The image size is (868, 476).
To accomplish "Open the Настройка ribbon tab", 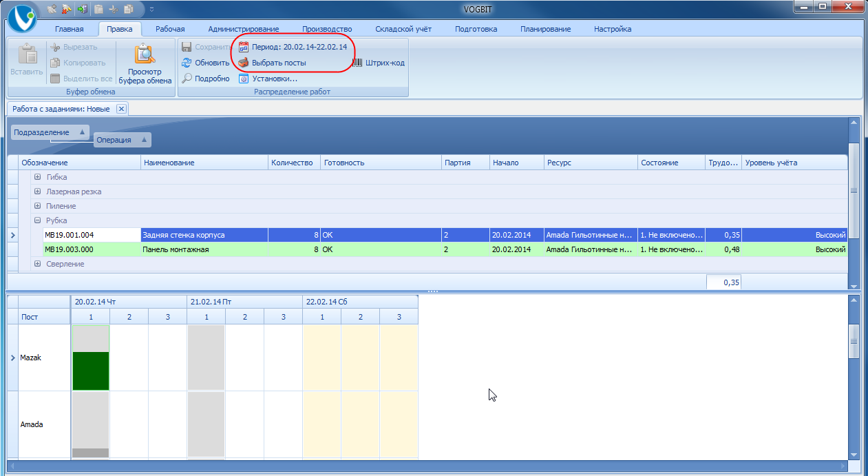I will 613,29.
